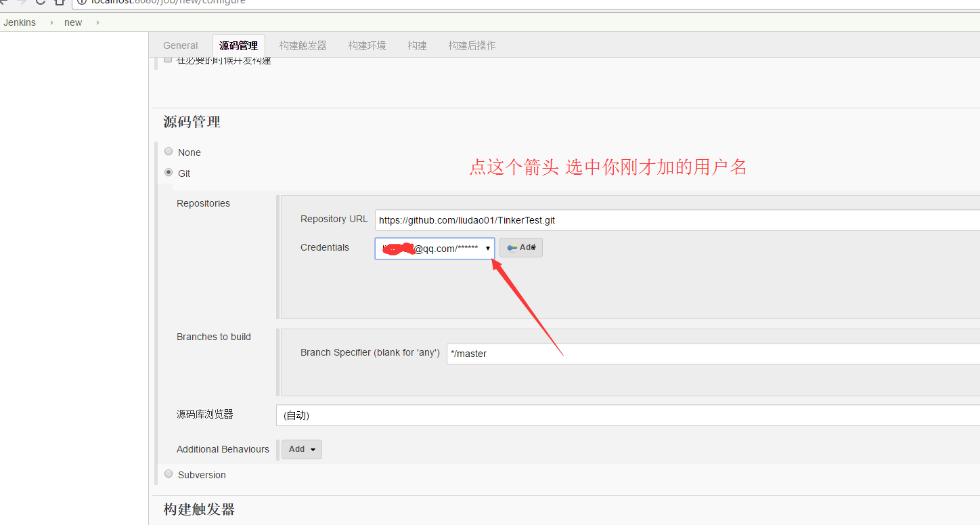Click the 构建触发器 section heading

(x=199, y=509)
